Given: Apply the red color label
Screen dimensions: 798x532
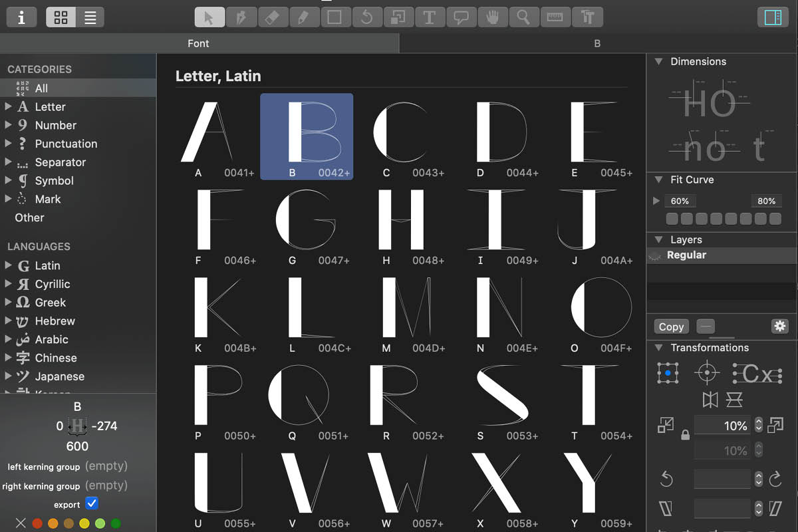Looking at the screenshot, I should coord(37,524).
